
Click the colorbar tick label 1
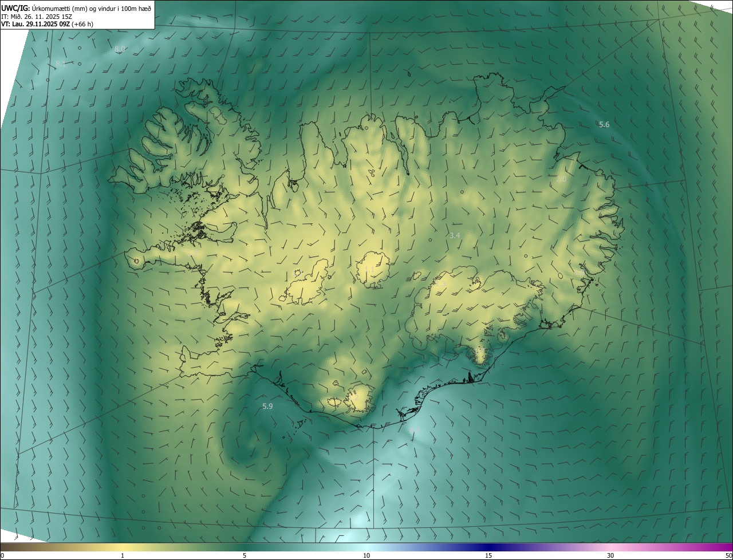(x=123, y=555)
